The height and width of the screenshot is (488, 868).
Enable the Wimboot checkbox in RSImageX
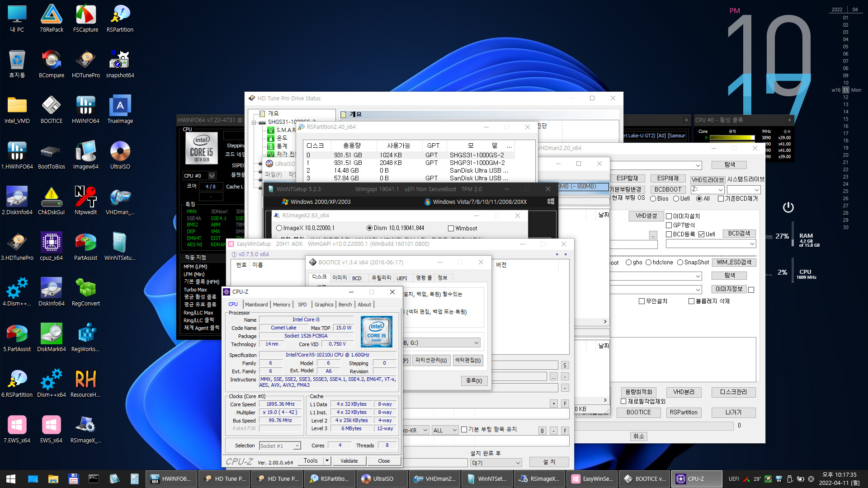451,229
